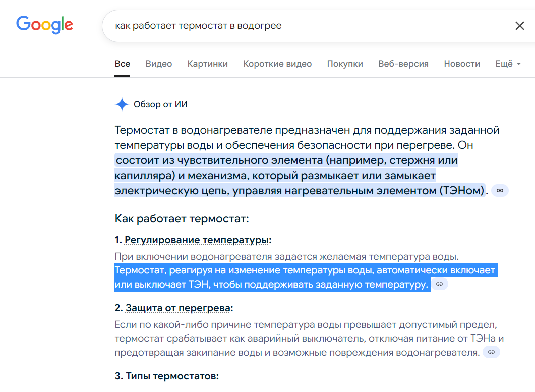The image size is (535, 392).
Task: Click the 'Защита от перегрева' underlined term
Action: [178, 308]
